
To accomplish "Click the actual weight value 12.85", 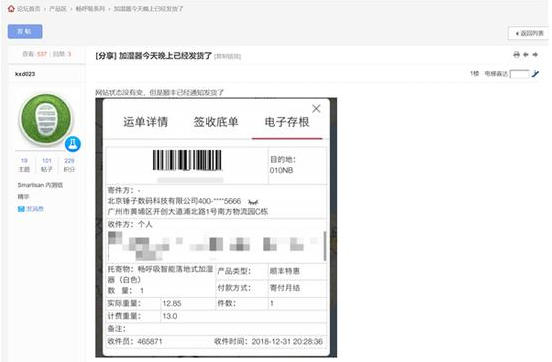I will tap(172, 304).
